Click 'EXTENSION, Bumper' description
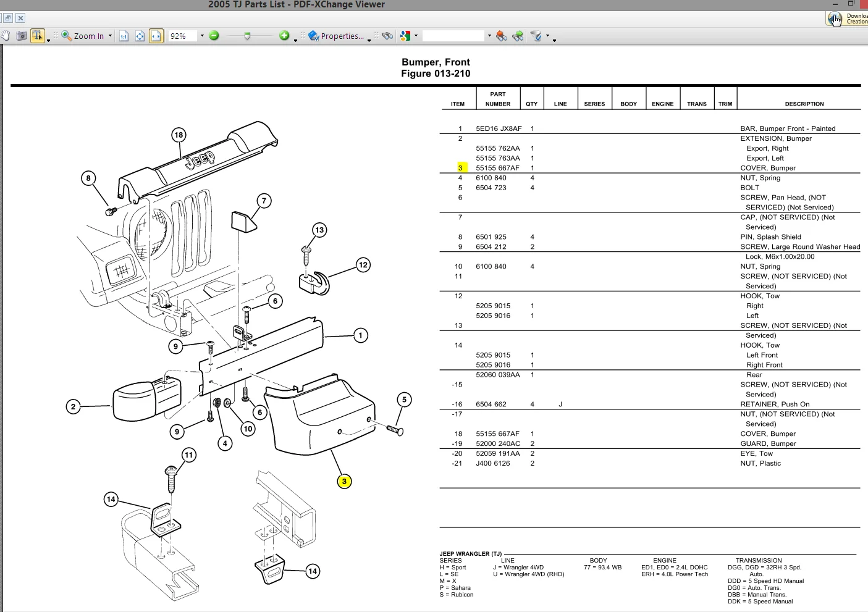Screen dimensions: 868x612 click(x=776, y=138)
